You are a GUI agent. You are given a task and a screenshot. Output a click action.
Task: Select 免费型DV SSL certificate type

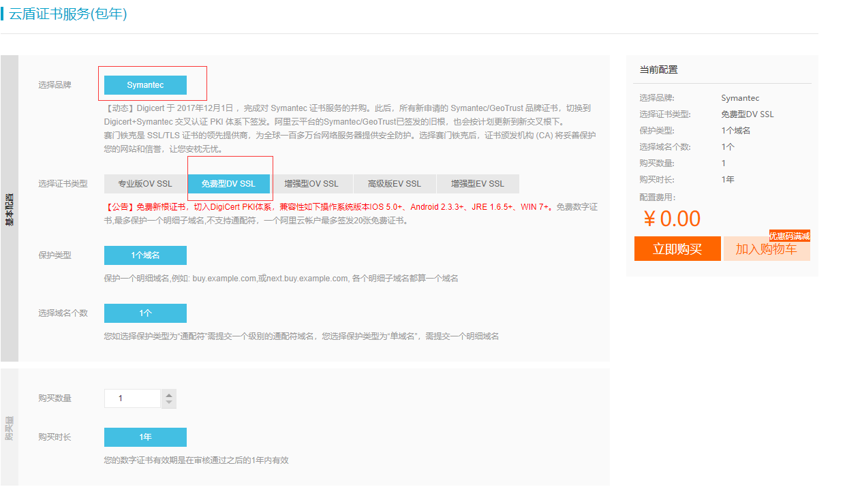click(x=228, y=184)
